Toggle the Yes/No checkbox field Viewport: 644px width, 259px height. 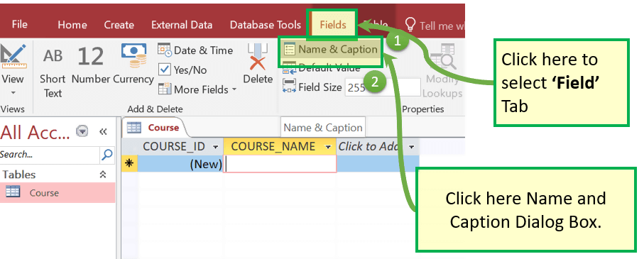pos(165,70)
